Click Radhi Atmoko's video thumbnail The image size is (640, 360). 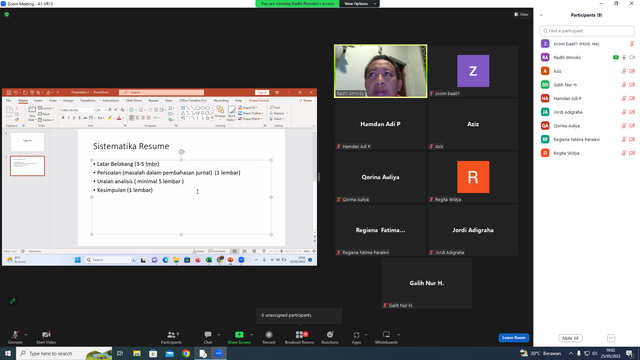(x=380, y=71)
